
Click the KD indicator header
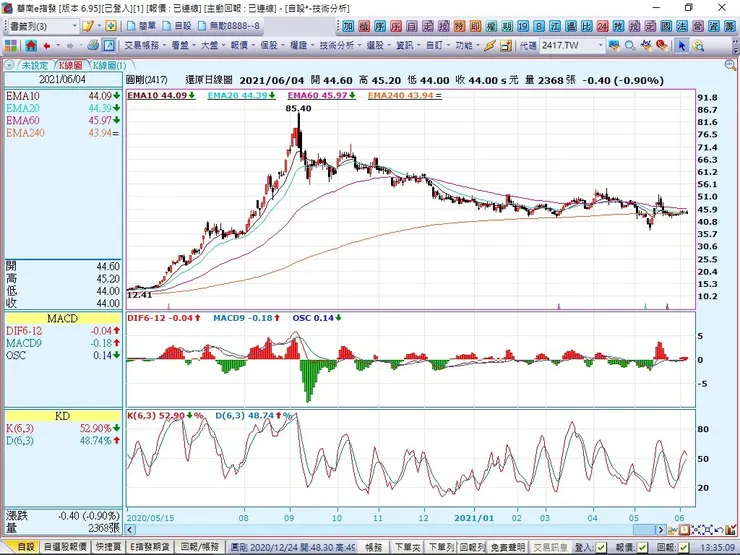(x=62, y=416)
